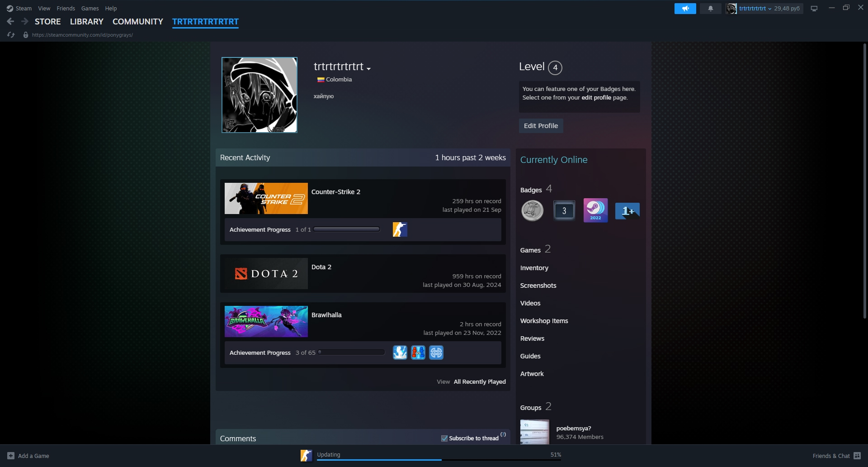This screenshot has width=868, height=467.
Task: Expand the account name dropdown in the header
Action: [769, 9]
